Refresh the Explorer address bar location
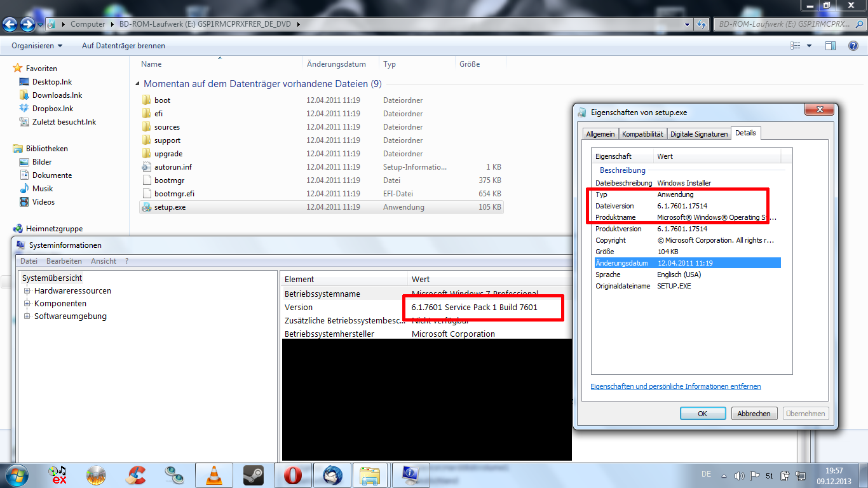This screenshot has height=488, width=868. [x=702, y=24]
